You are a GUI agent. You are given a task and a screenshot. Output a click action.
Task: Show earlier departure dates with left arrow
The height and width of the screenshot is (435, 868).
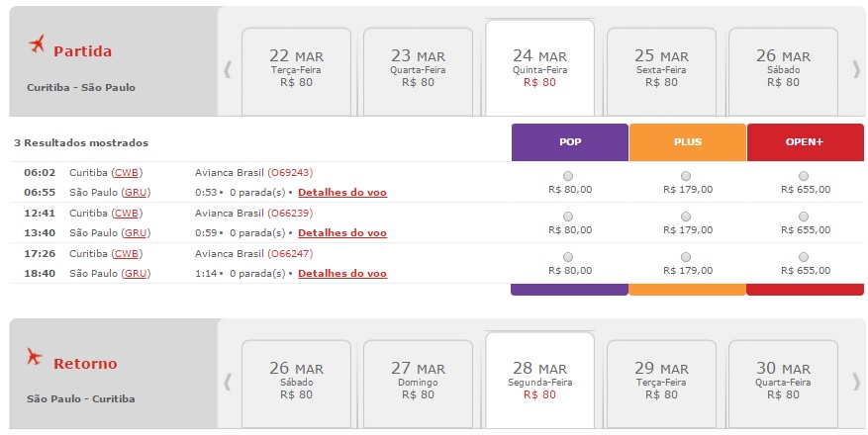coord(227,69)
